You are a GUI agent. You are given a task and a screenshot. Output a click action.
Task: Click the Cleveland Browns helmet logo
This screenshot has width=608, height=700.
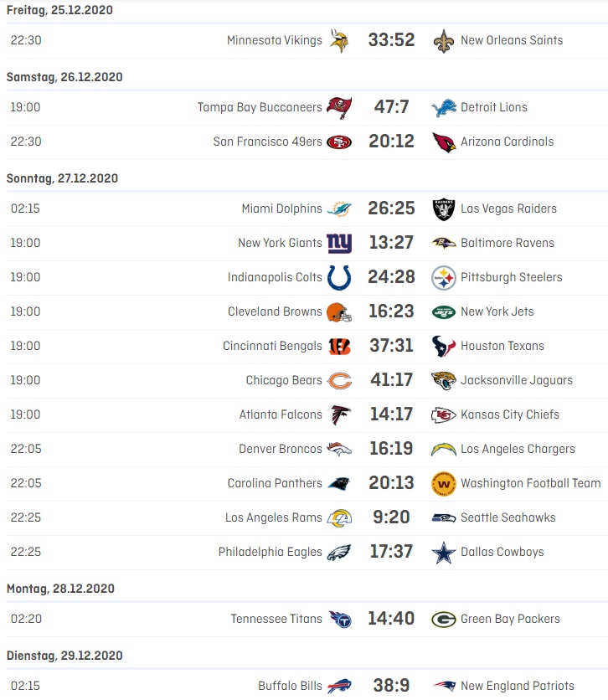[x=339, y=312]
